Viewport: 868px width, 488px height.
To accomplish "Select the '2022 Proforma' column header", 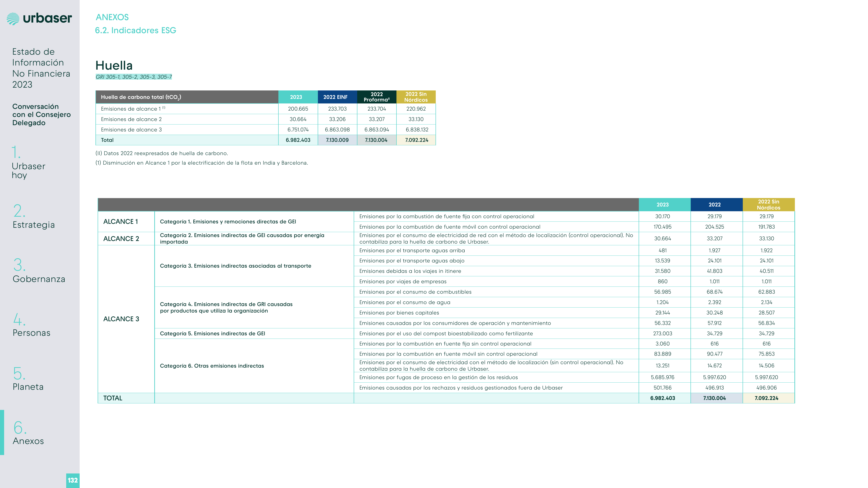I will pos(377,97).
